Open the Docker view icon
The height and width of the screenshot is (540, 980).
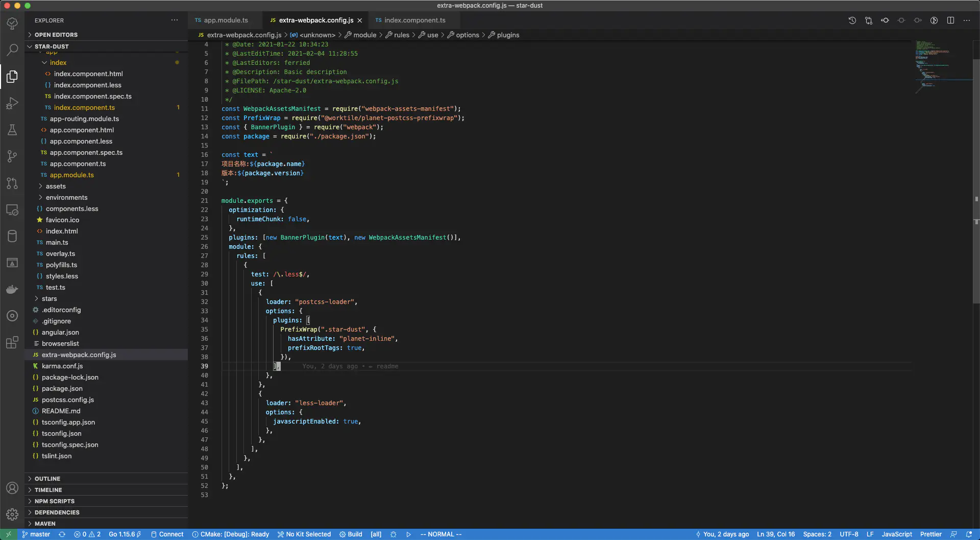[12, 289]
